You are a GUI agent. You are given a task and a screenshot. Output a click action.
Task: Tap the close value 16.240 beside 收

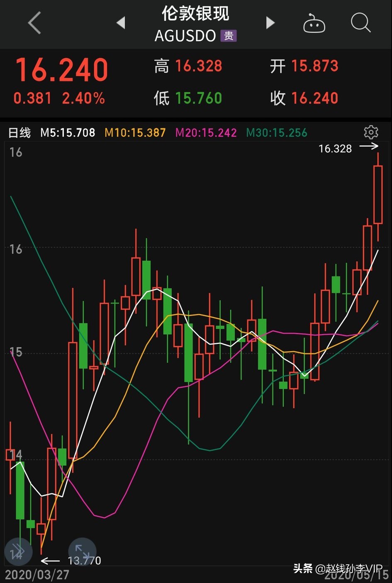315,98
